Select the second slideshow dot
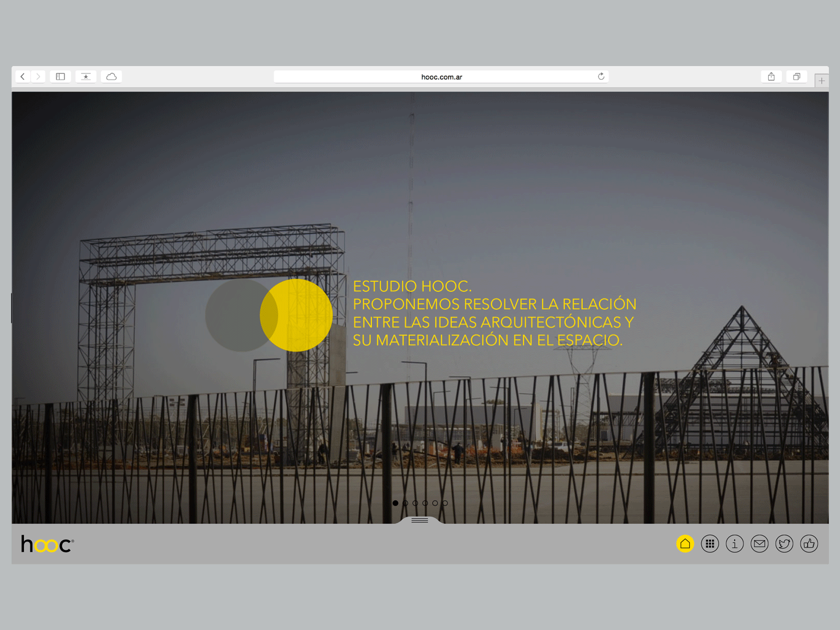Image resolution: width=840 pixels, height=630 pixels. pyautogui.click(x=405, y=503)
